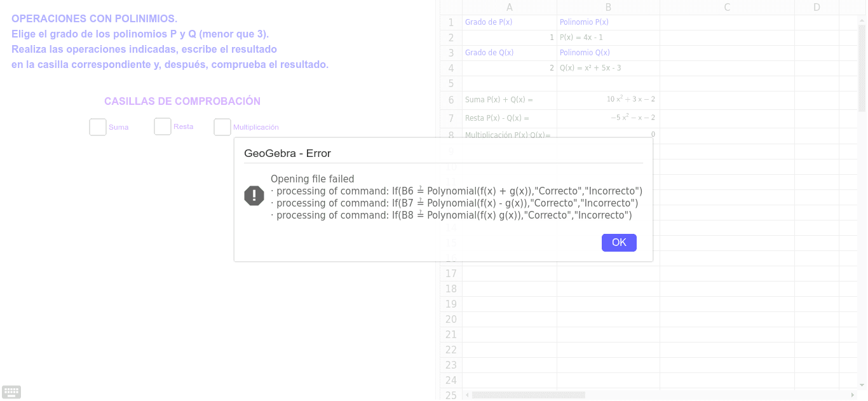868x401 pixels.
Task: Select row header 20
Action: 451,319
